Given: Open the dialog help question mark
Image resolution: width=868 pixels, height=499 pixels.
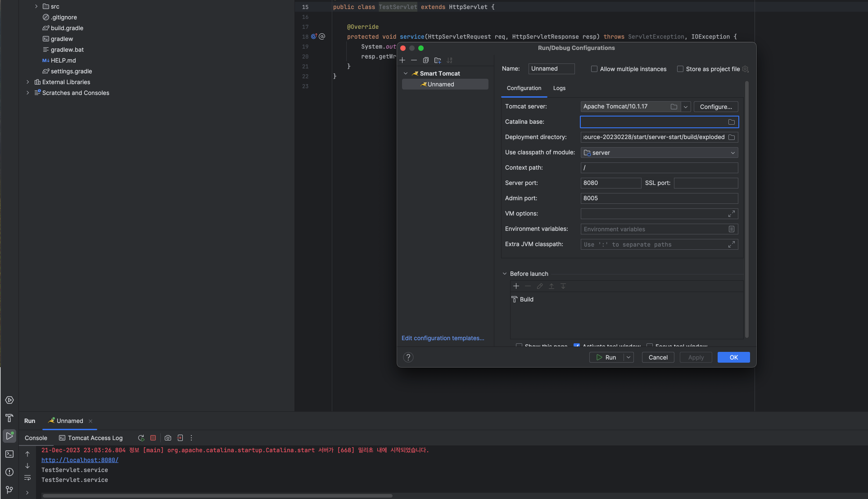Looking at the screenshot, I should 408,357.
